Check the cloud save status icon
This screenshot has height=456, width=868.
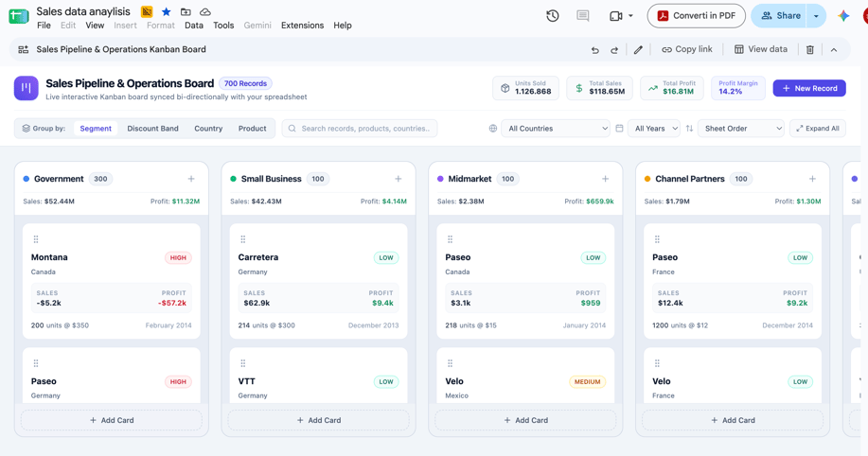[x=205, y=11]
